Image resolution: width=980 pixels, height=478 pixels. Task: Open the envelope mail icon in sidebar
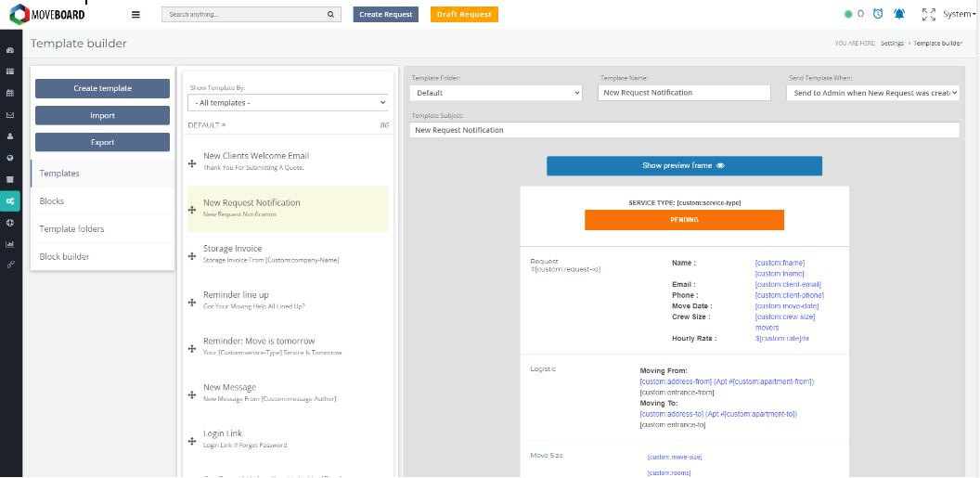pyautogui.click(x=10, y=115)
